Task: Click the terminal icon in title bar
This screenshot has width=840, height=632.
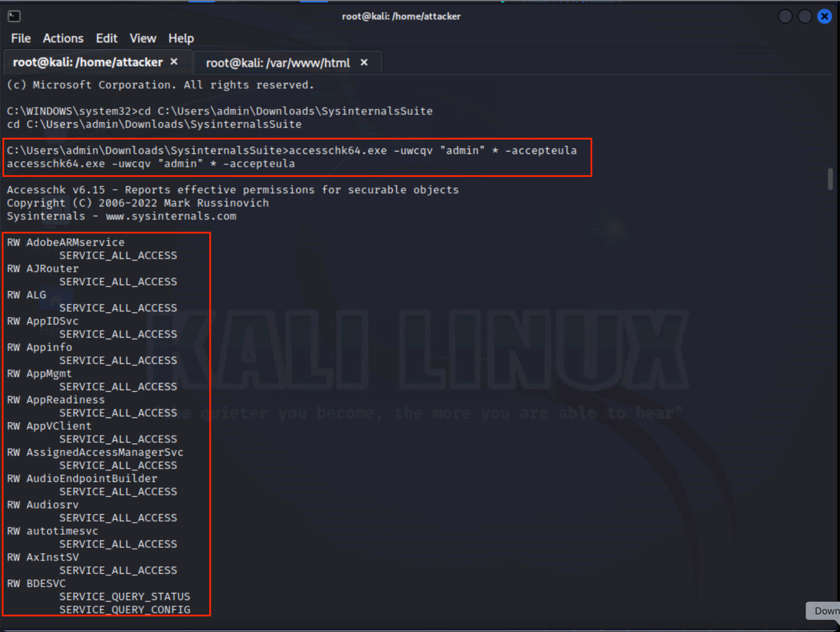Action: click(x=14, y=16)
